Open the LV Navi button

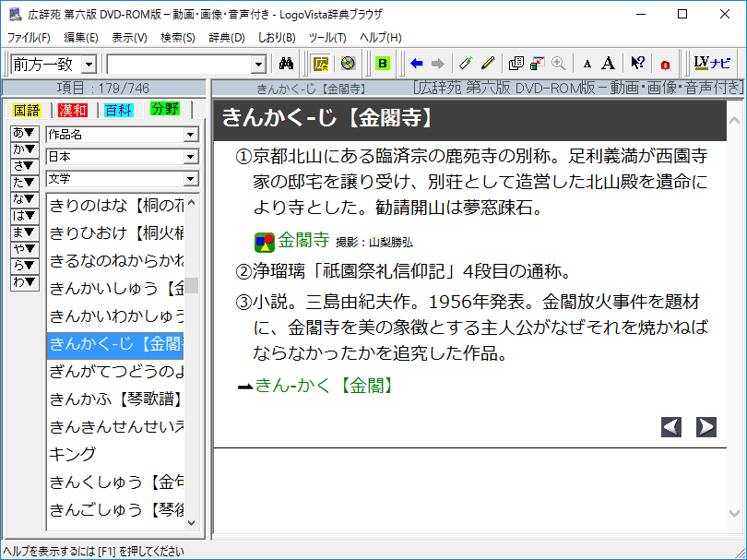[712, 64]
